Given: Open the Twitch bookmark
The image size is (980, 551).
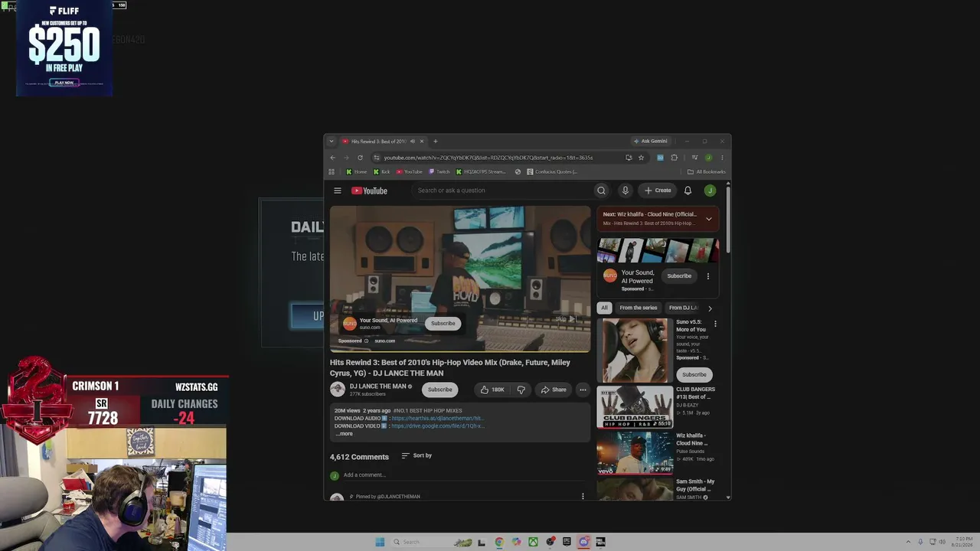Looking at the screenshot, I should (439, 172).
